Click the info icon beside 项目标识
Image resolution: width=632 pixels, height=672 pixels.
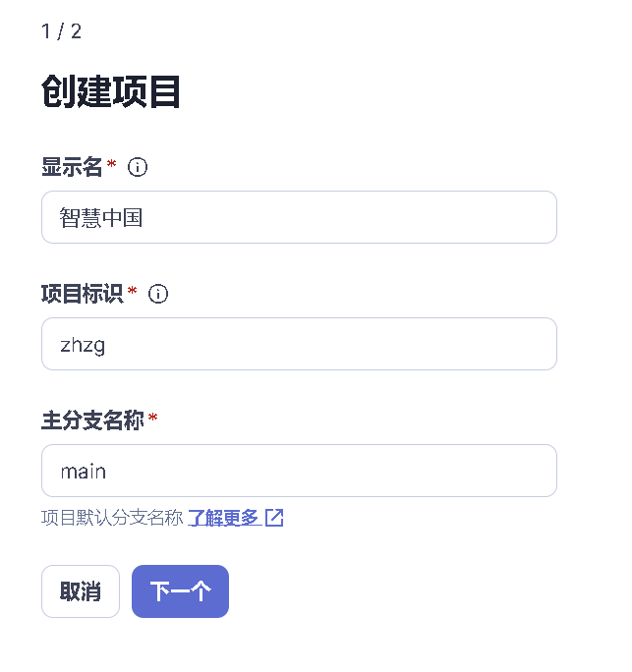158,294
